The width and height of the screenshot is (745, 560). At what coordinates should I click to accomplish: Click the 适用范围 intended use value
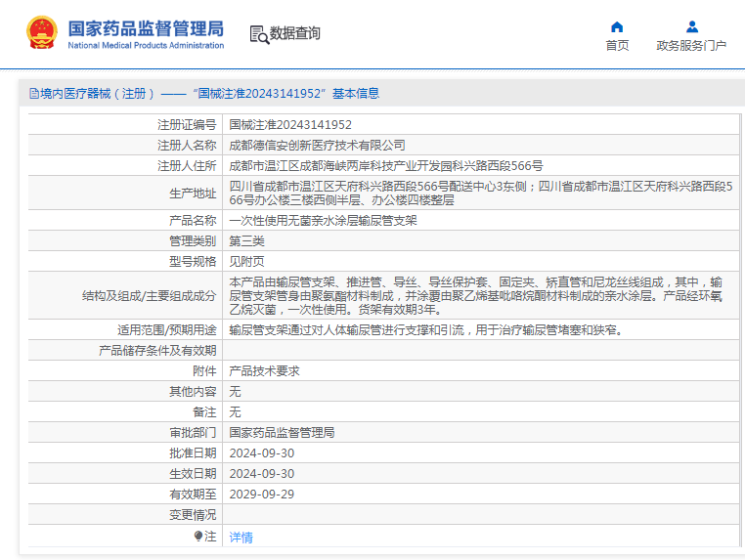tap(425, 329)
